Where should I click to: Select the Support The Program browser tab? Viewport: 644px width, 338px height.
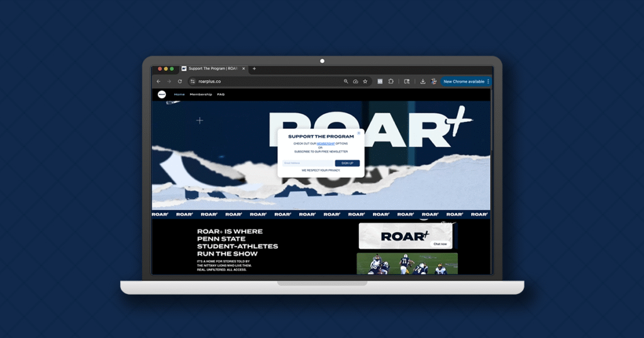click(x=213, y=68)
